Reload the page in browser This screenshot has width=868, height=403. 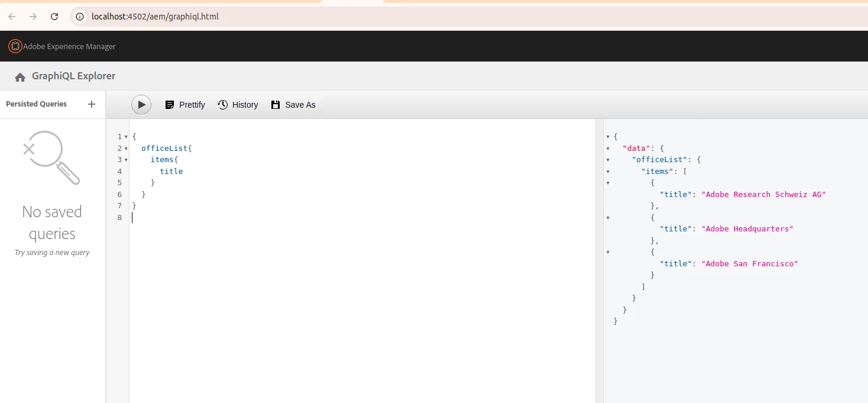[x=54, y=17]
